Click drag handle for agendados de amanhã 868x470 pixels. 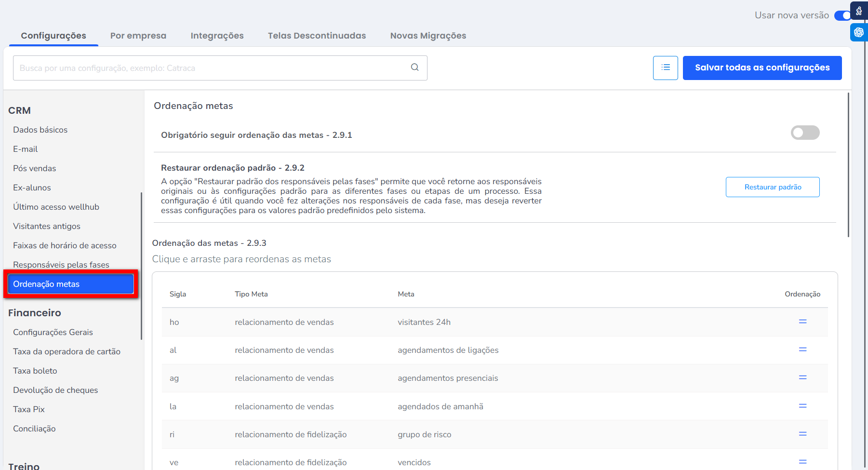tap(802, 406)
